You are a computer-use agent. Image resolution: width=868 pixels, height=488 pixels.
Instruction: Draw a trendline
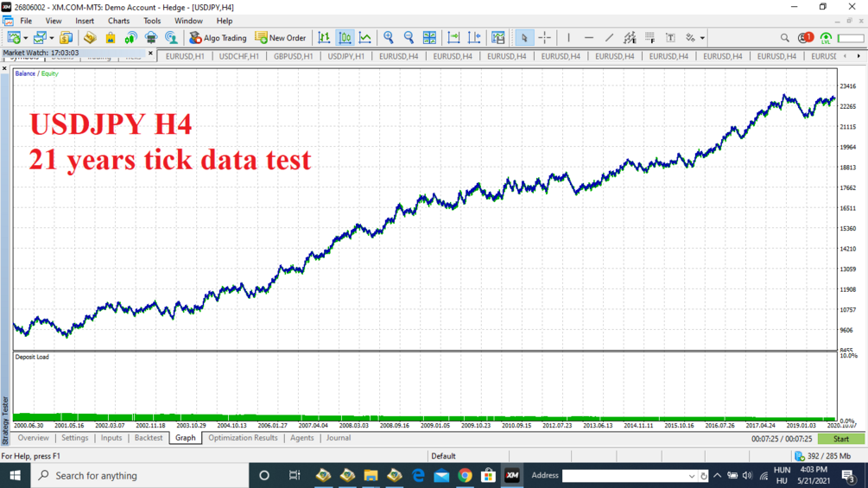pyautogui.click(x=609, y=38)
